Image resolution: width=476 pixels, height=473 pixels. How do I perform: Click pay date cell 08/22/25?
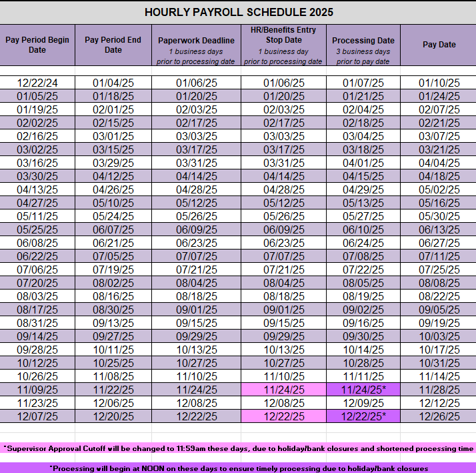pyautogui.click(x=439, y=296)
